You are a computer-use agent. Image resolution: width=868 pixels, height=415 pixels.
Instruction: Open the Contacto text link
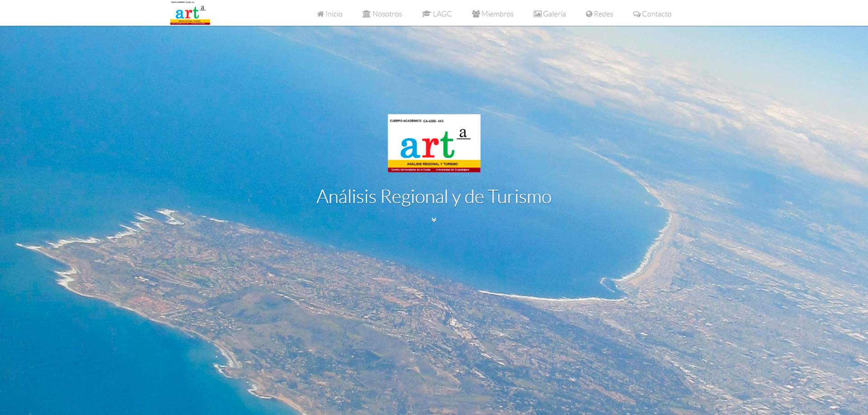coord(656,14)
